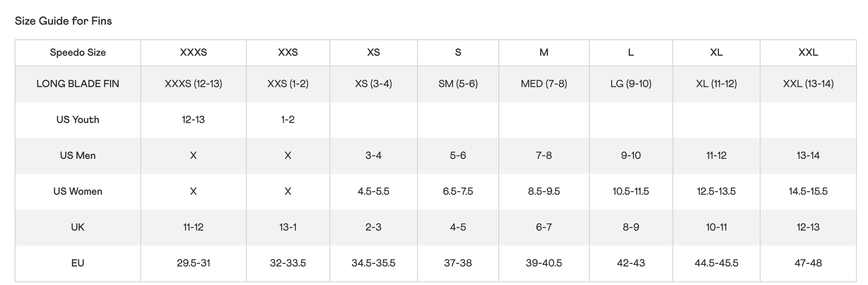Select the "XXXS (12-13)" long blade cell
868x285 pixels.
(x=193, y=84)
